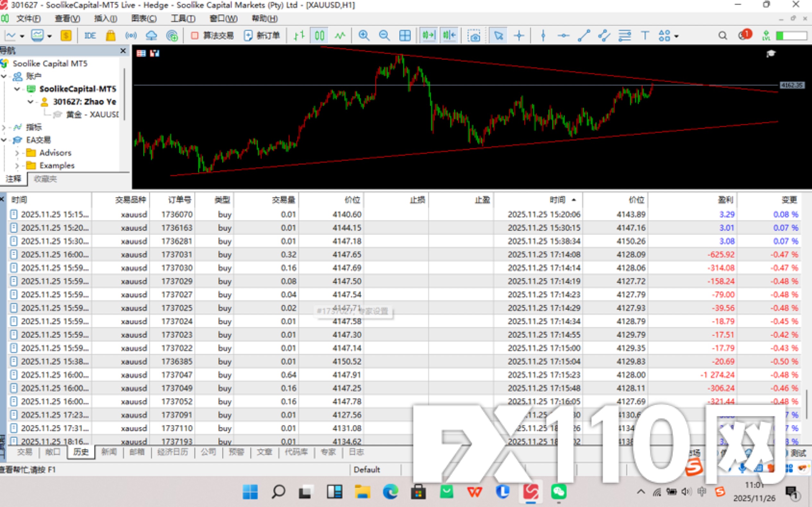Click the tile windows grid icon
The image size is (812, 507).
(405, 36)
